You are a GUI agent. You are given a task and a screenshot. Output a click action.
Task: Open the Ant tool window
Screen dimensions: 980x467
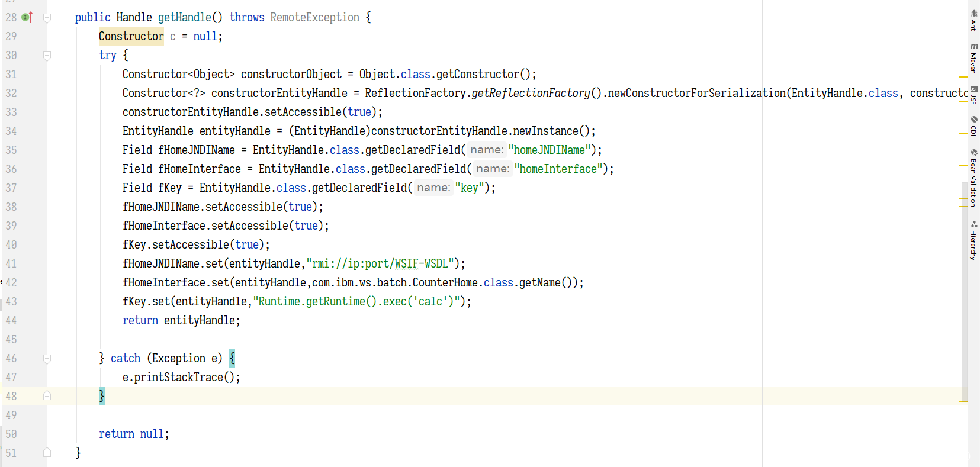[x=973, y=20]
